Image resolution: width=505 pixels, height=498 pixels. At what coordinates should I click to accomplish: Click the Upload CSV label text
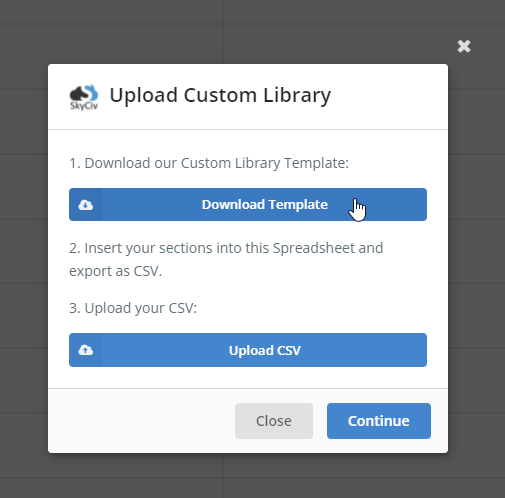265,350
